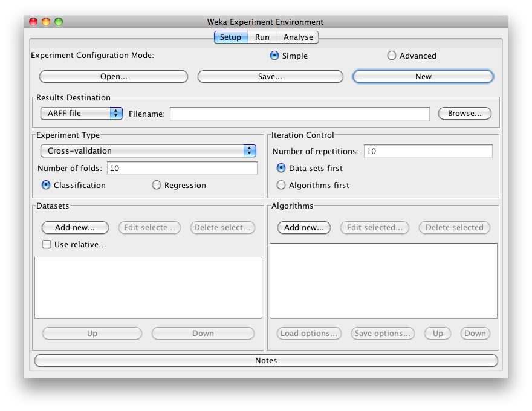Click Add new... in Datasets panel
This screenshot has width=532, height=411.
75,227
